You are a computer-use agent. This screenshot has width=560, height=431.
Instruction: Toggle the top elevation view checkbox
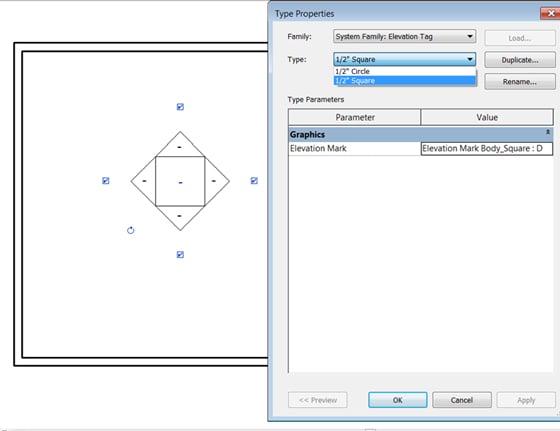click(180, 107)
